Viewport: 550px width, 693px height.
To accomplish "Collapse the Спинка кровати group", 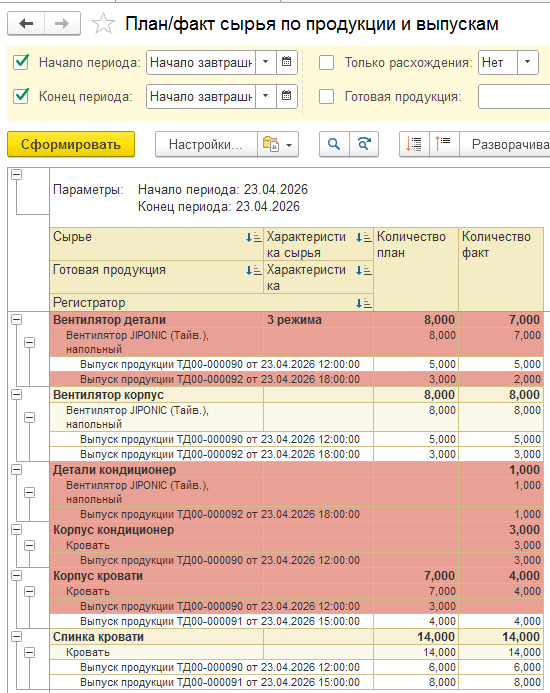I will (16, 636).
